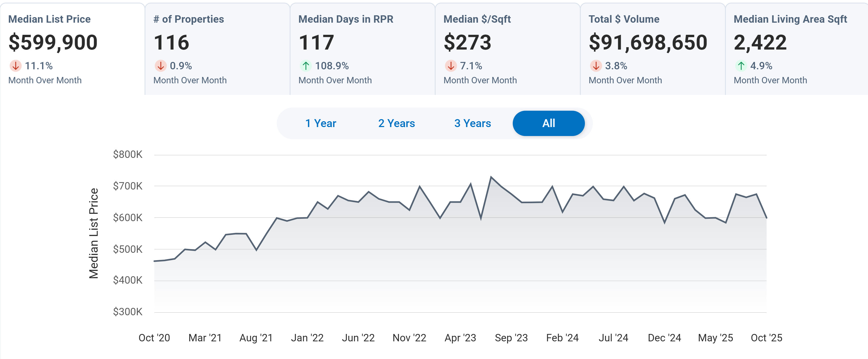Click the down arrow icon beside 0.9%

click(x=161, y=65)
